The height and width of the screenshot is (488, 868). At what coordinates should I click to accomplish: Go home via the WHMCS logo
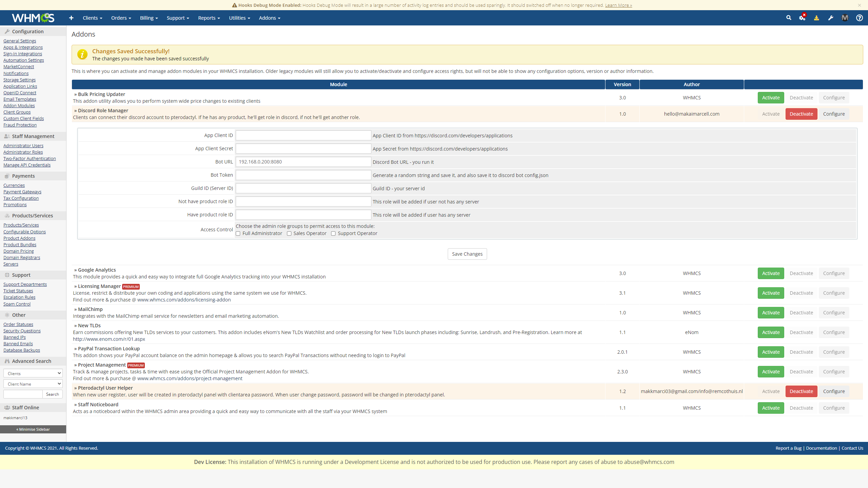[x=33, y=18]
